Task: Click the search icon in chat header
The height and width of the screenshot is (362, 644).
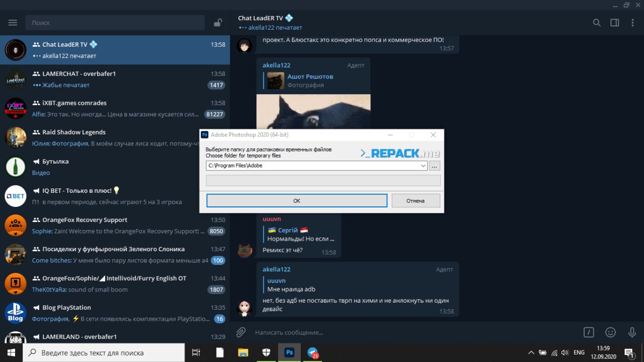Action: [x=597, y=23]
